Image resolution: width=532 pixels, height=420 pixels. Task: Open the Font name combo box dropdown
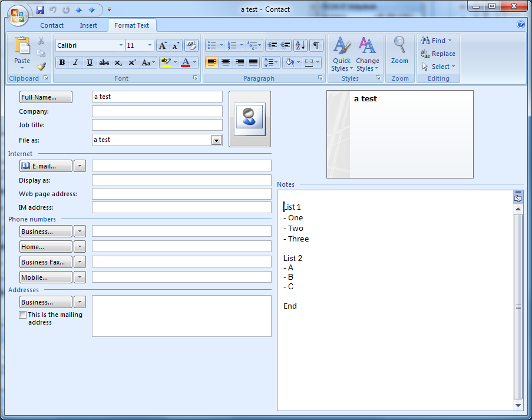[x=121, y=45]
